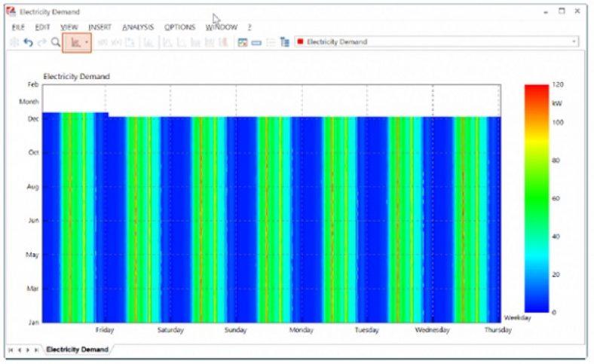Click the blue tree-structure toolbar icon
The image size is (594, 364).
(x=284, y=43)
